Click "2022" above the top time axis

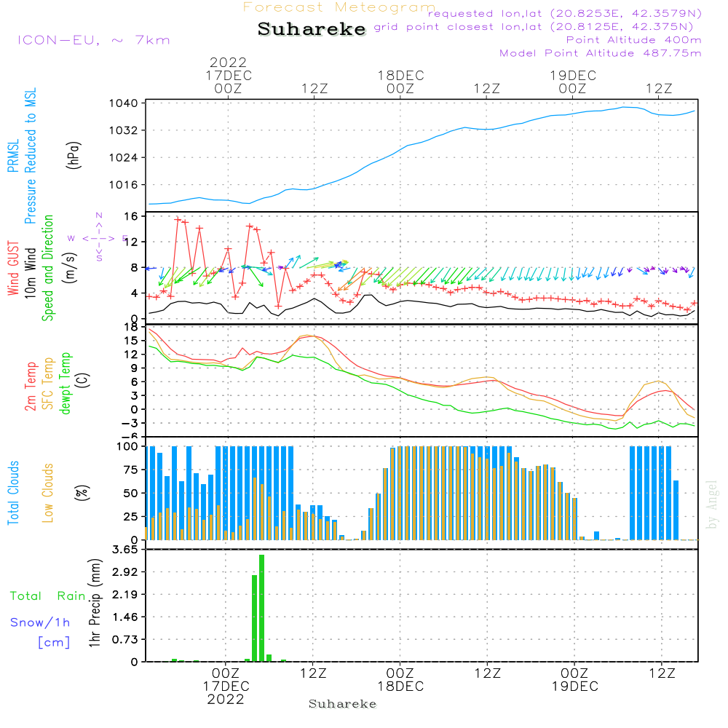pyautogui.click(x=228, y=62)
